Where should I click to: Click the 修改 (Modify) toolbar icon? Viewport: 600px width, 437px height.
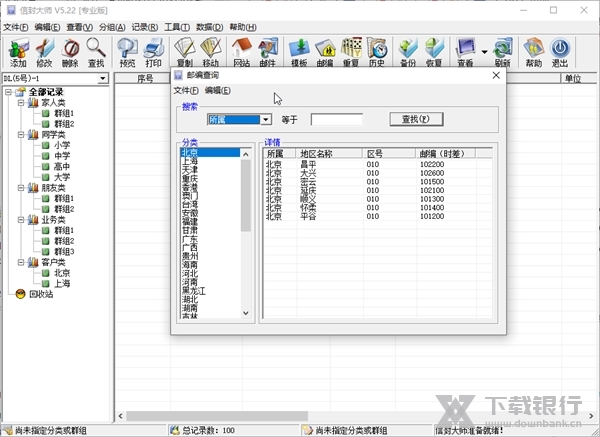coord(44,52)
